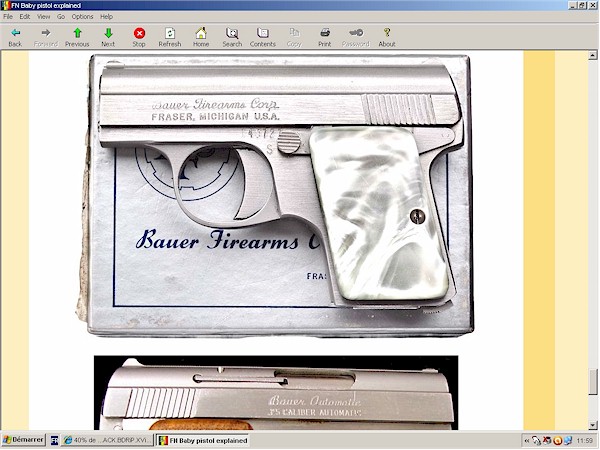Screen dimensions: 600x450
Task: Click the Bauer Automatic slide photo
Action: pyautogui.click(x=276, y=393)
